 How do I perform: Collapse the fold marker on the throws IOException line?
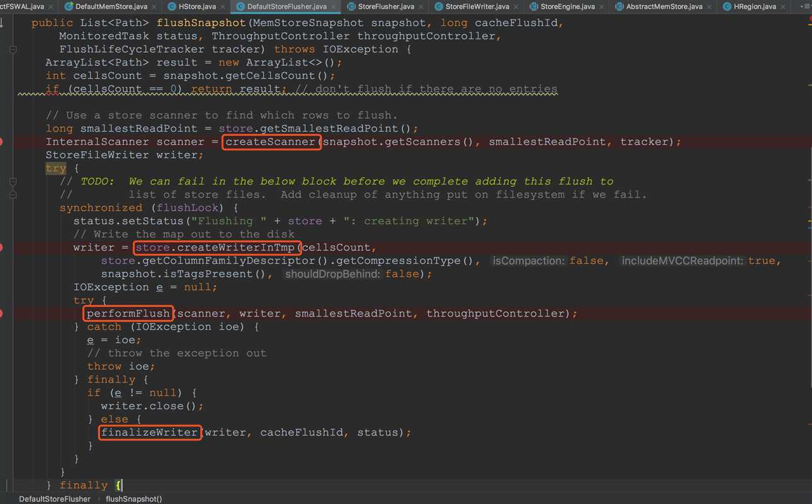click(13, 49)
